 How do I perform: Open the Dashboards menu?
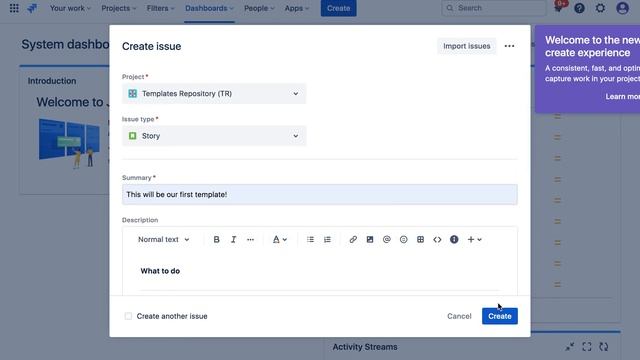[x=209, y=8]
